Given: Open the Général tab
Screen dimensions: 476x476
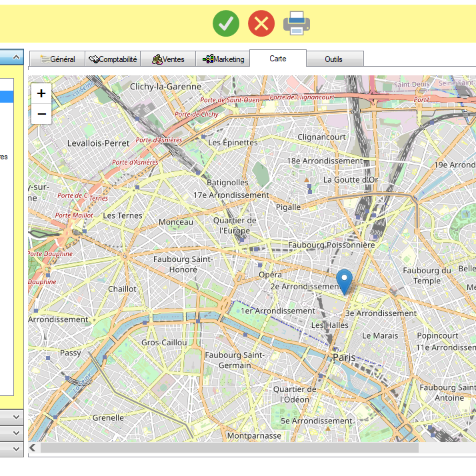Looking at the screenshot, I should 57,59.
